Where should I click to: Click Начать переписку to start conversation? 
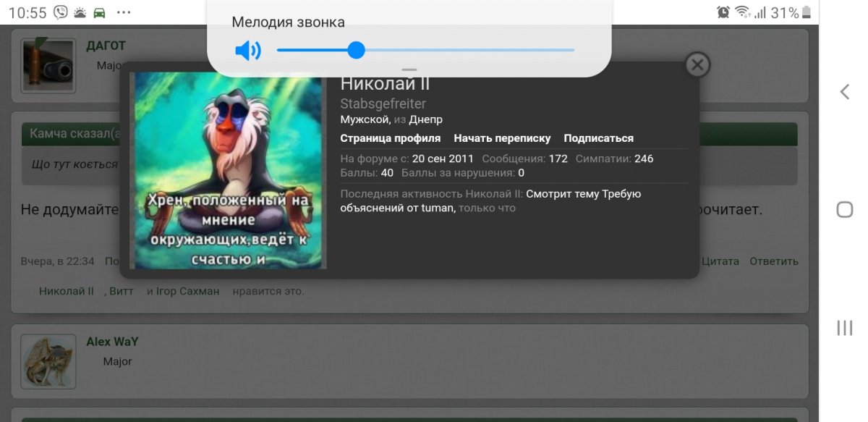click(502, 138)
